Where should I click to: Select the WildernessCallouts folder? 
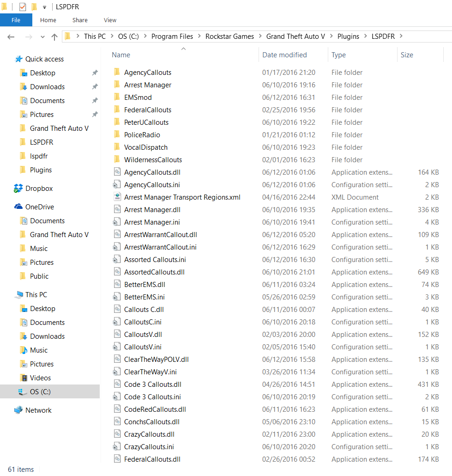point(153,160)
